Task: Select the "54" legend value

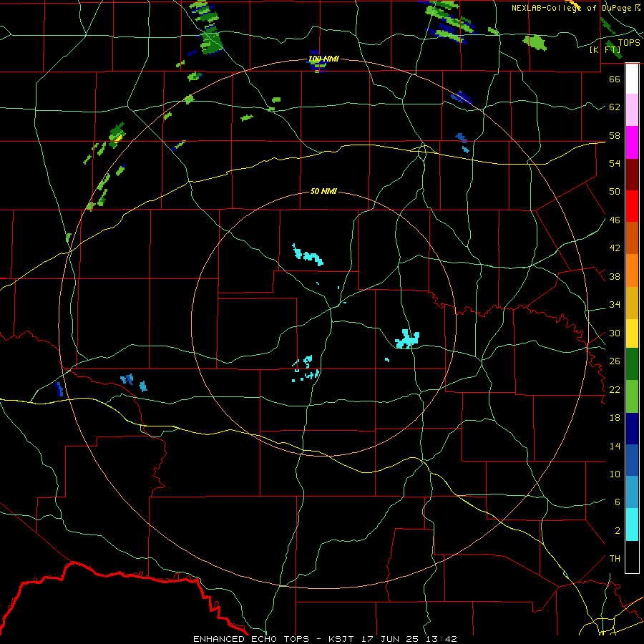Action: (x=615, y=163)
